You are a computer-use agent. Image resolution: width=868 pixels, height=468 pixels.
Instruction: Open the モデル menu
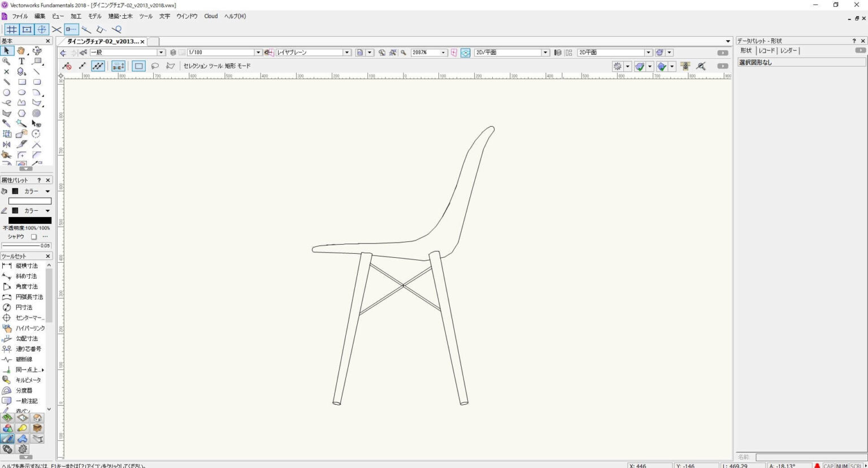(x=94, y=16)
